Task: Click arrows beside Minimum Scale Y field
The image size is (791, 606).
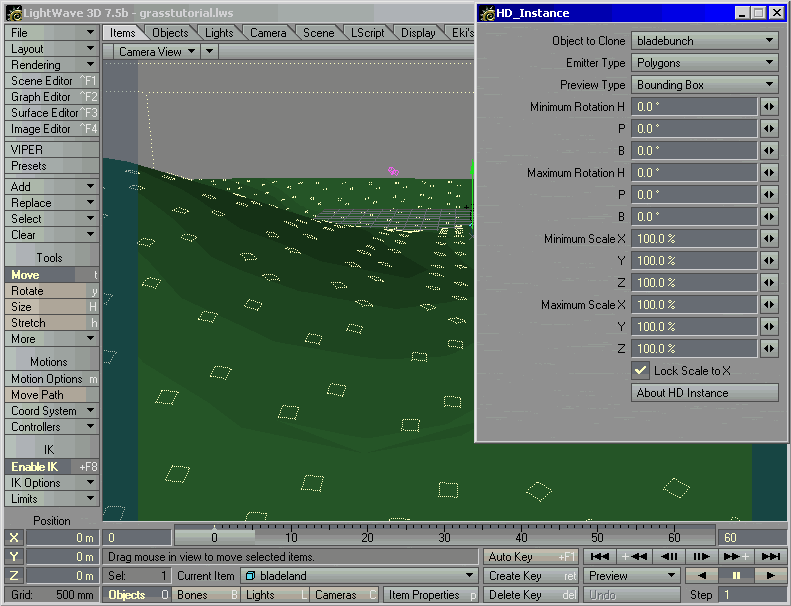Action: pos(769,260)
